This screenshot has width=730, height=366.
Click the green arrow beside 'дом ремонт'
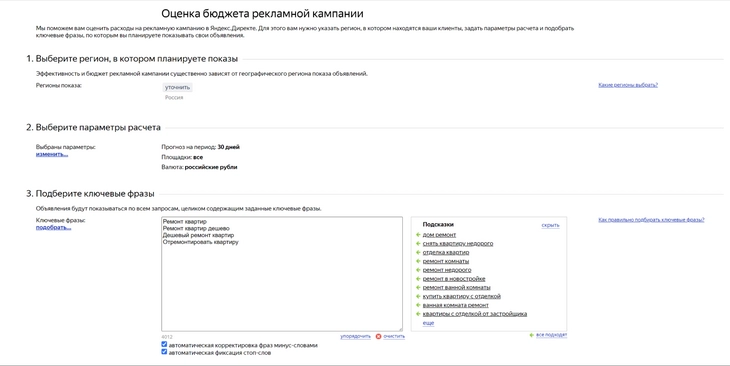418,235
